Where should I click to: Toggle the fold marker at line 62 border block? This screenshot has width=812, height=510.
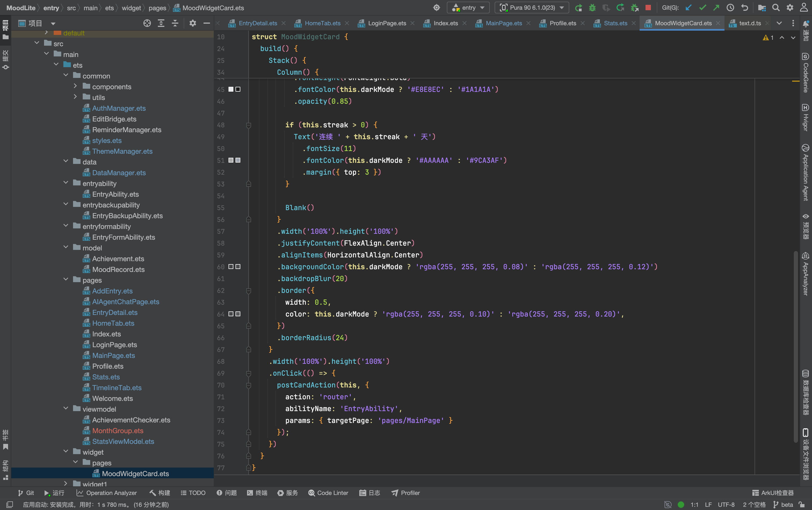click(248, 290)
